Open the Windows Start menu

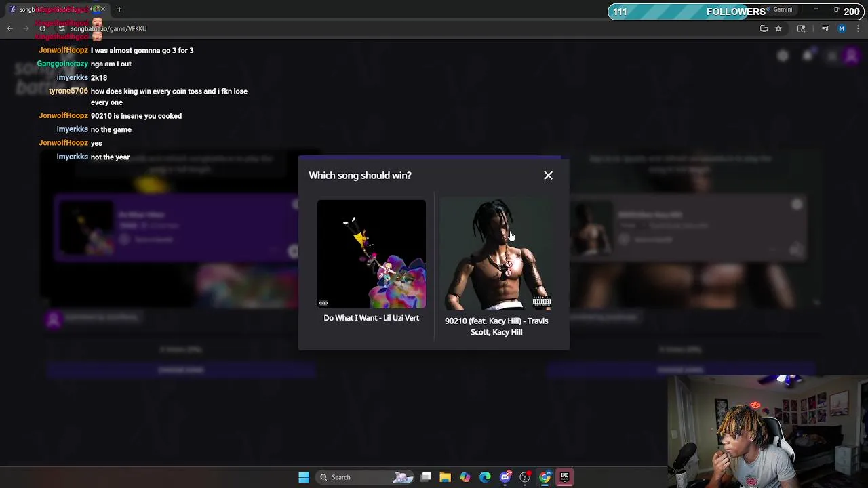pos(304,477)
